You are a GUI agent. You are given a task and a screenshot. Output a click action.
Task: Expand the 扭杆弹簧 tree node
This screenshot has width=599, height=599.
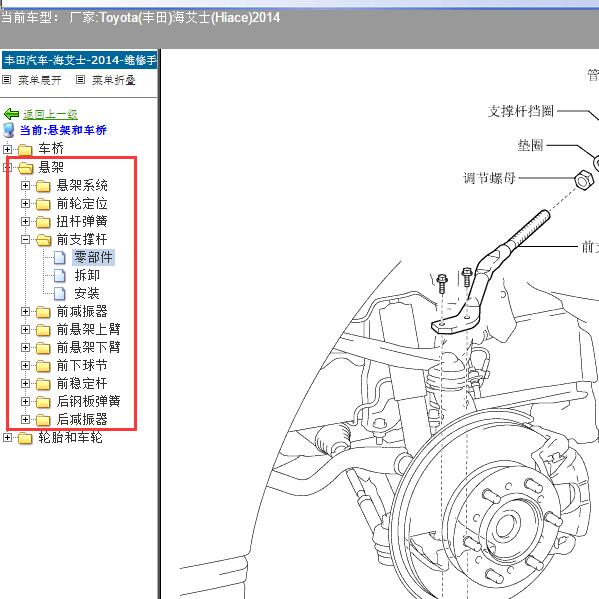click(25, 222)
